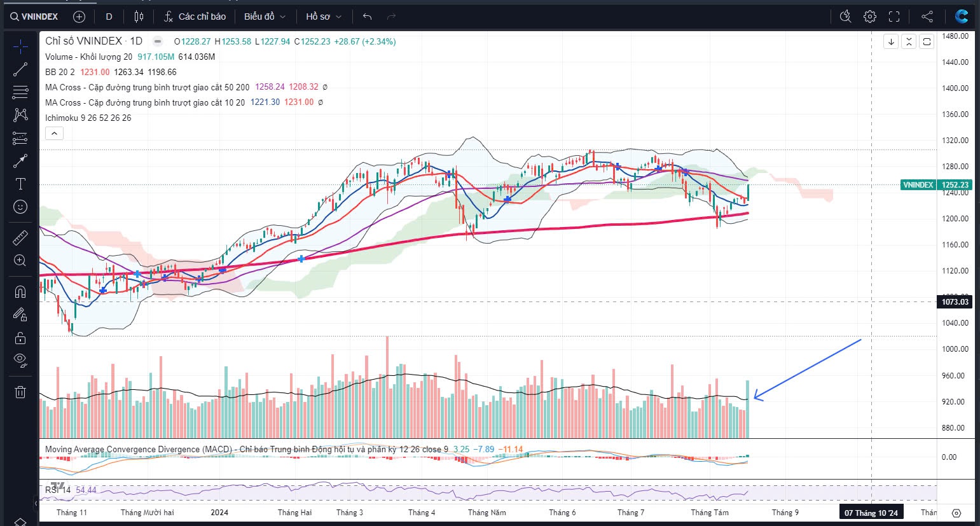Screen dimensions: 980x526
Task: Collapse the indicator legend with the caret
Action: tap(54, 133)
